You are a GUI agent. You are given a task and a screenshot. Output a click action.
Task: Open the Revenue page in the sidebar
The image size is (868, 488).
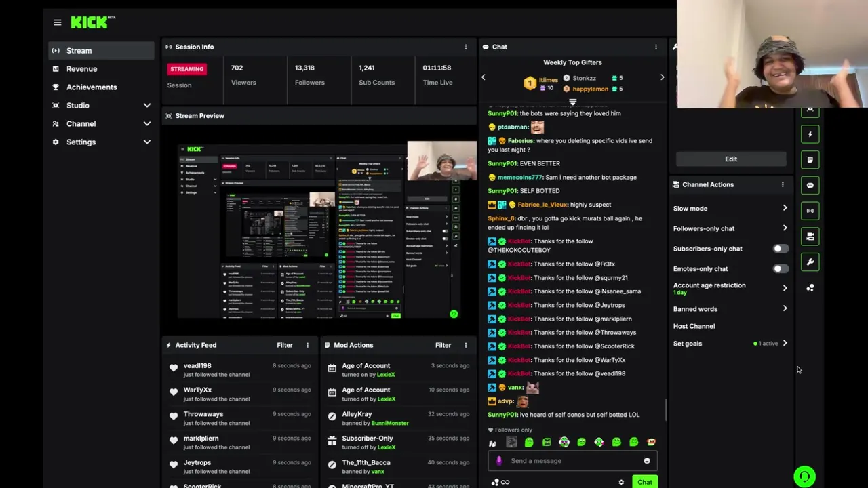(101, 69)
